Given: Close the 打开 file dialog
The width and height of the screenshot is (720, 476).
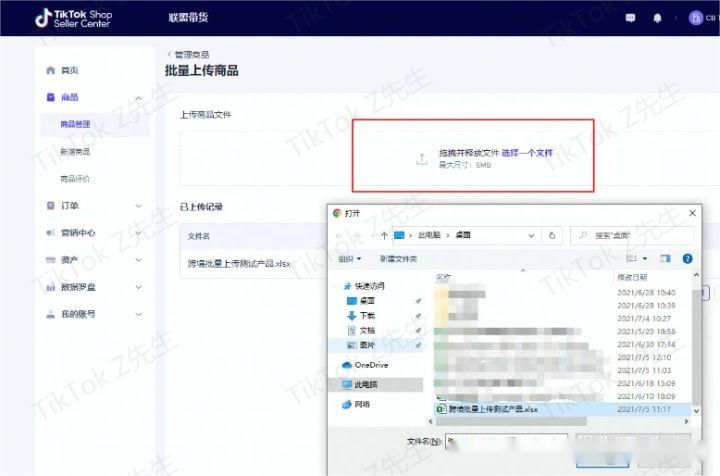Looking at the screenshot, I should click(692, 213).
